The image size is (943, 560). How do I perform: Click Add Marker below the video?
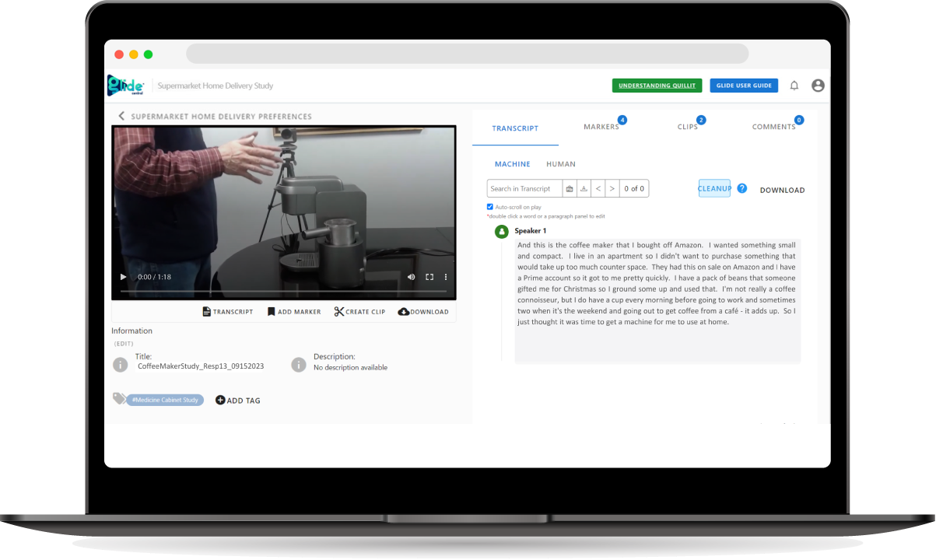coord(294,312)
